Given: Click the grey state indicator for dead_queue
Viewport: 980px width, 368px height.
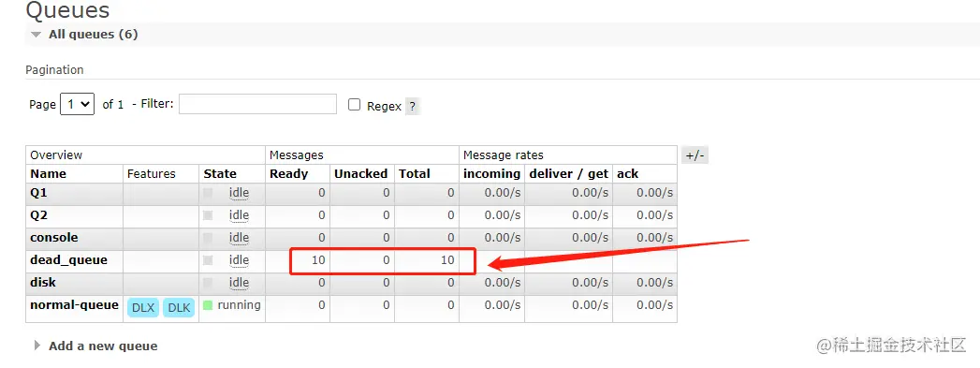Looking at the screenshot, I should point(208,260).
